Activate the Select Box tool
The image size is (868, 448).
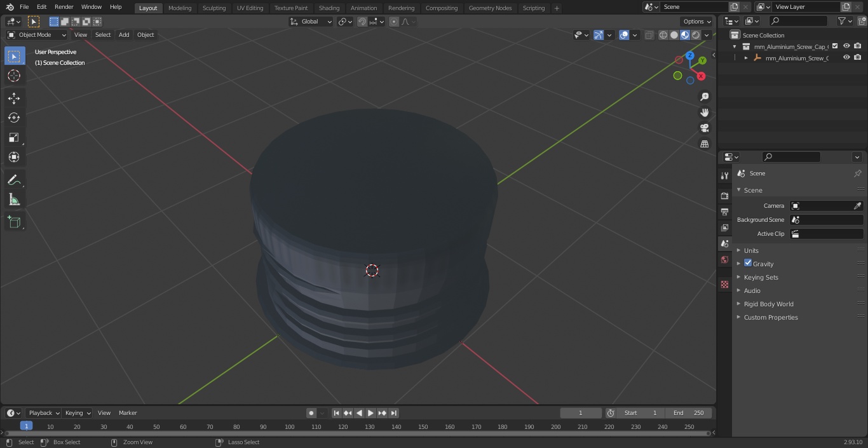pos(14,56)
